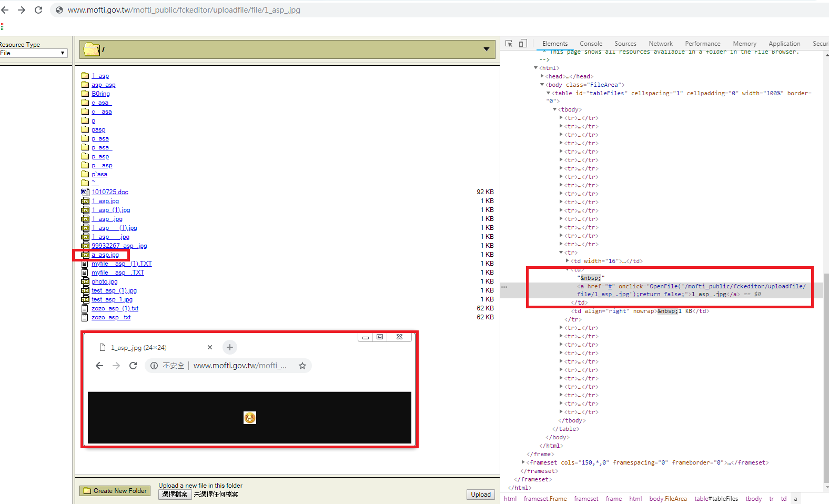Open the asp_asp folder link

coord(103,85)
